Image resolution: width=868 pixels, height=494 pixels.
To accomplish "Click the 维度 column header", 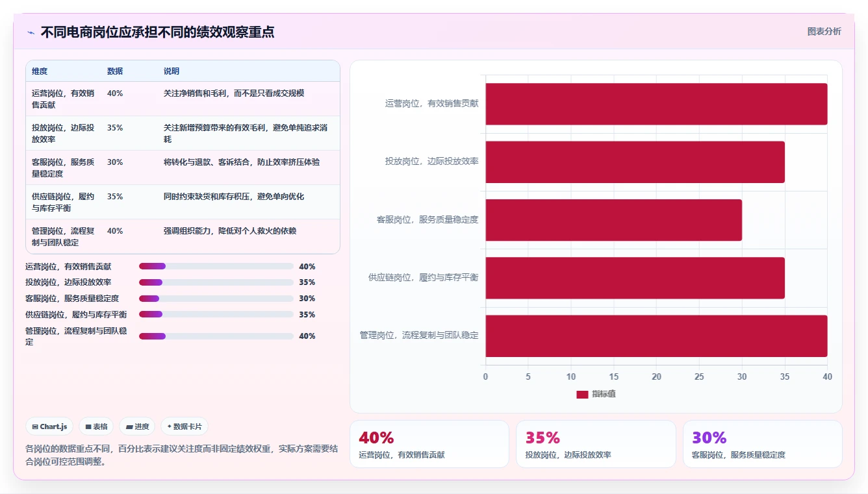I will click(x=40, y=71).
